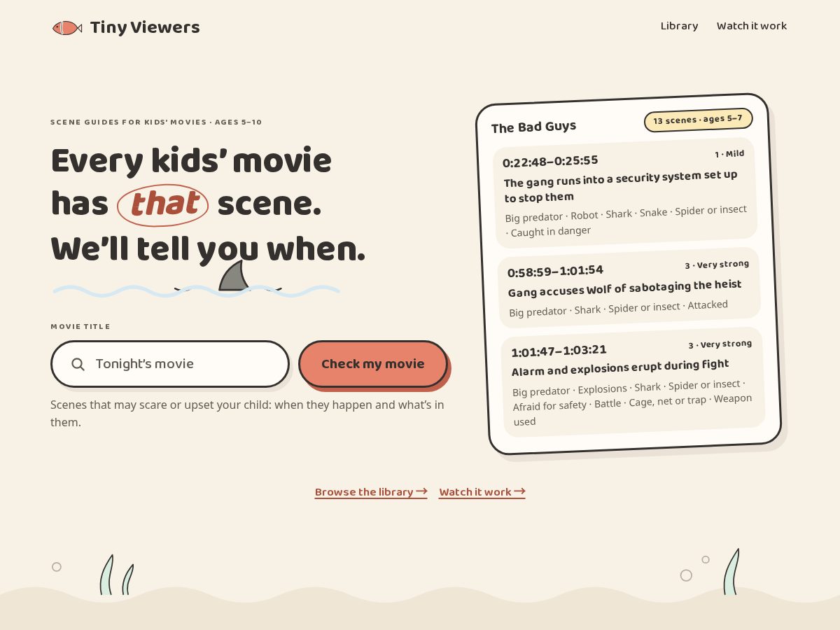The image size is (840, 630).
Task: Click 'Gang accuses Wolf of sabotaging the heist'
Action: click(x=624, y=288)
